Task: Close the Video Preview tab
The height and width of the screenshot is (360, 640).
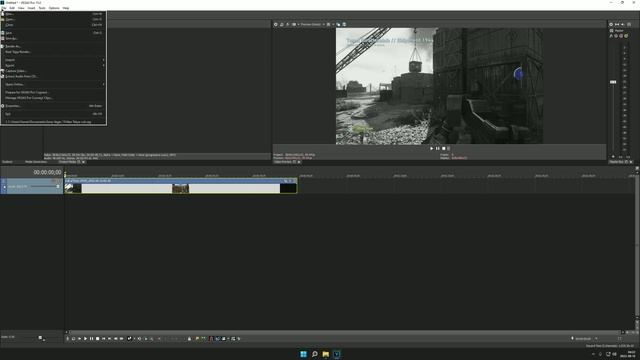Action: click(299, 162)
